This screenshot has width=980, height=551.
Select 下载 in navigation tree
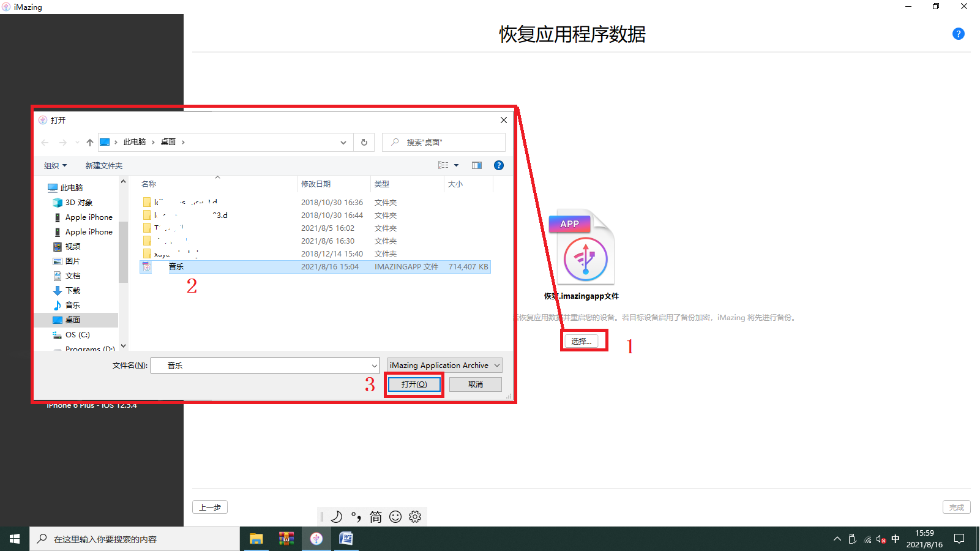(73, 290)
